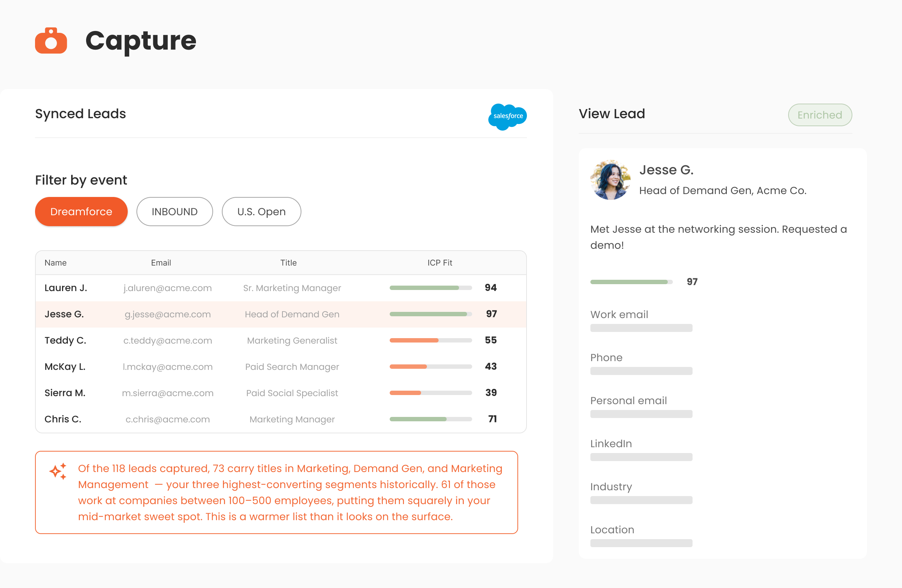Image resolution: width=902 pixels, height=588 pixels.
Task: Click the AI sparkle insight icon
Action: point(58,471)
